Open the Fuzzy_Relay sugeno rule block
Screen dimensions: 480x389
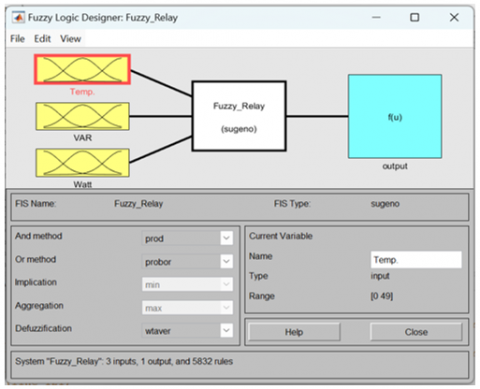tap(239, 116)
